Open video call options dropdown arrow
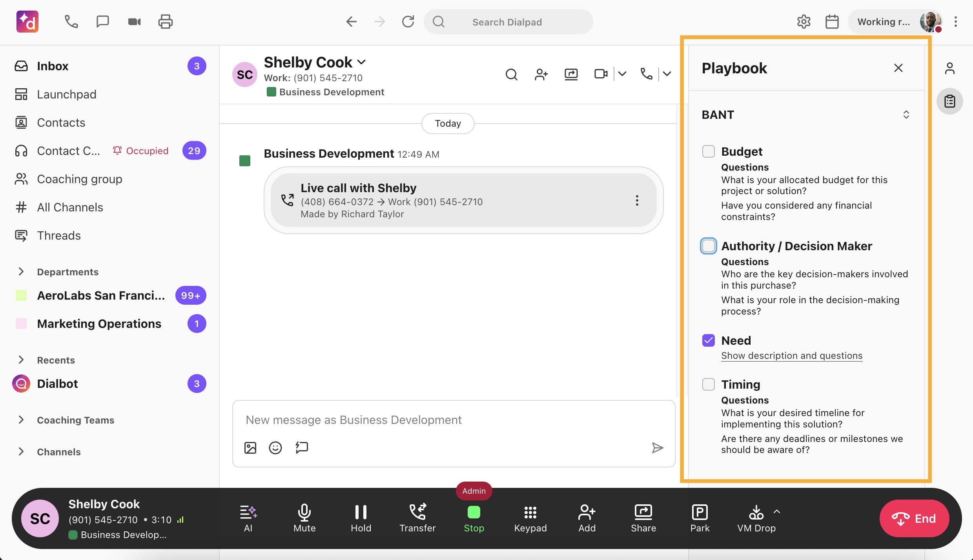Viewport: 973px width, 560px height. 622,74
